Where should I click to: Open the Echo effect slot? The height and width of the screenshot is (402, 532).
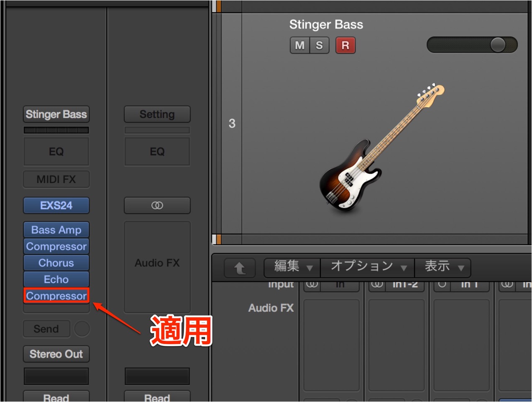click(x=56, y=279)
